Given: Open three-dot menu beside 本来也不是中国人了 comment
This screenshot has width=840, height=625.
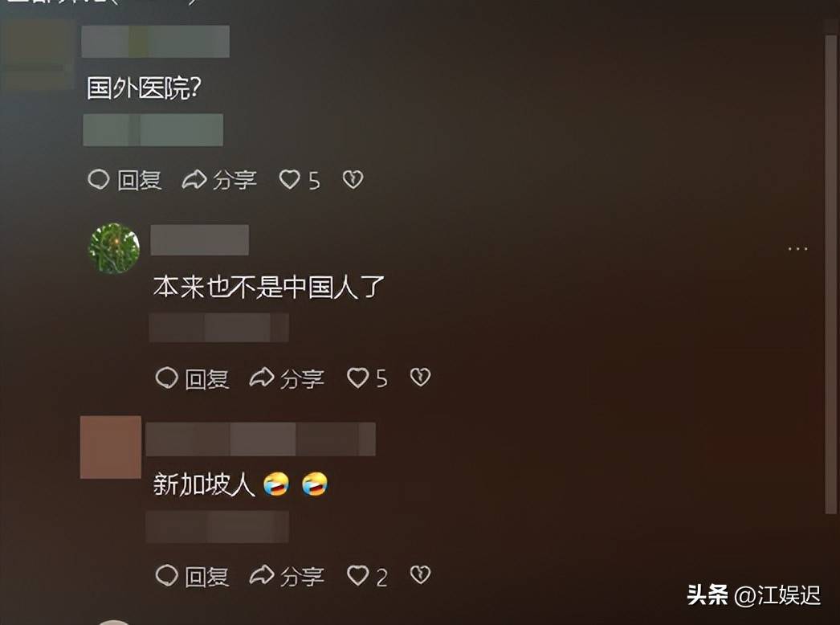Looking at the screenshot, I should [x=797, y=249].
